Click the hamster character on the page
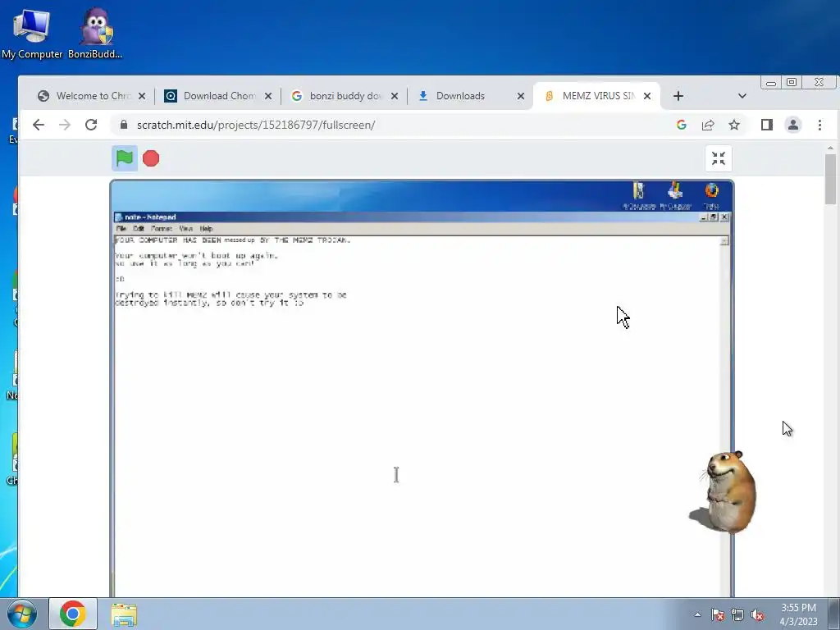 point(728,492)
